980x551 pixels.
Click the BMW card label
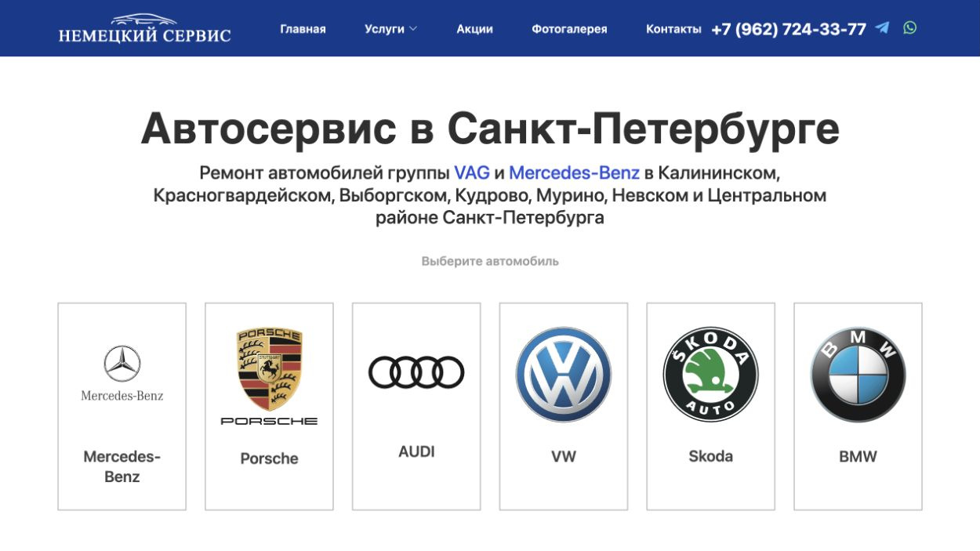point(858,456)
